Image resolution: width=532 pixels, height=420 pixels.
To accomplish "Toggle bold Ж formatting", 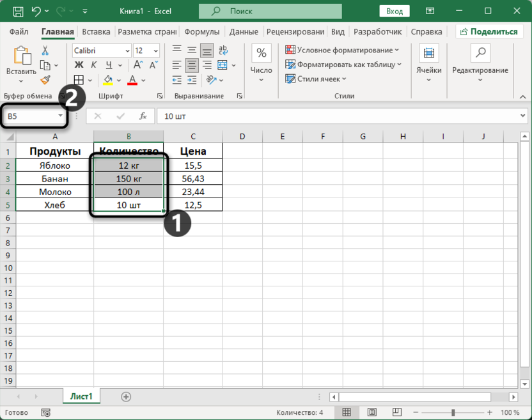I will pos(79,65).
